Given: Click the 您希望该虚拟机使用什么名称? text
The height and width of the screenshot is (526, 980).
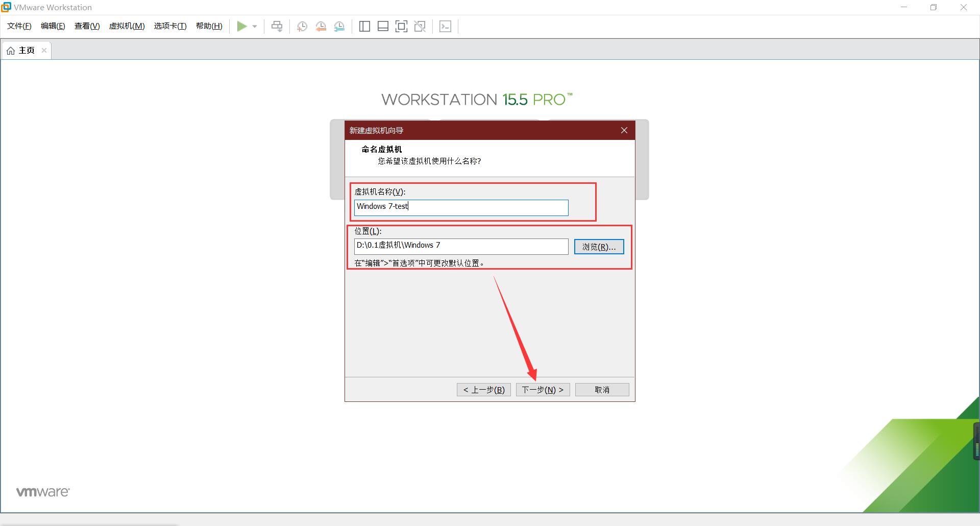Looking at the screenshot, I should coord(429,161).
